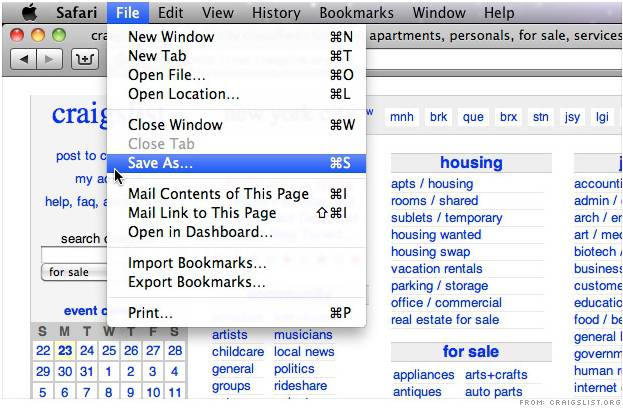Open the Edit menu

coord(170,13)
